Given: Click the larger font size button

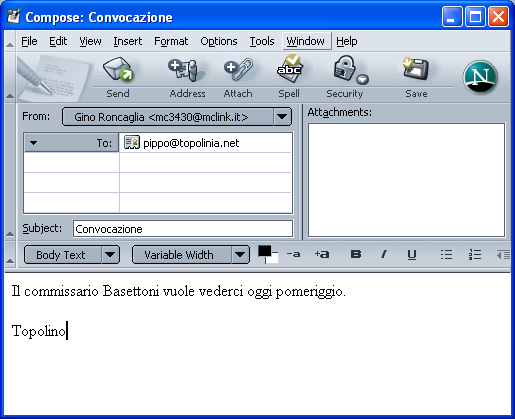Looking at the screenshot, I should pos(322,255).
